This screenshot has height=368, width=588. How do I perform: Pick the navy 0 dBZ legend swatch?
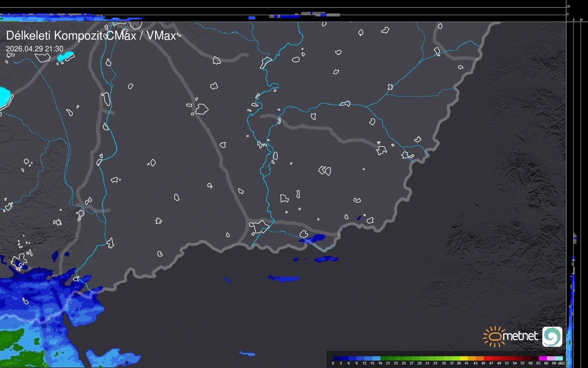click(337, 358)
